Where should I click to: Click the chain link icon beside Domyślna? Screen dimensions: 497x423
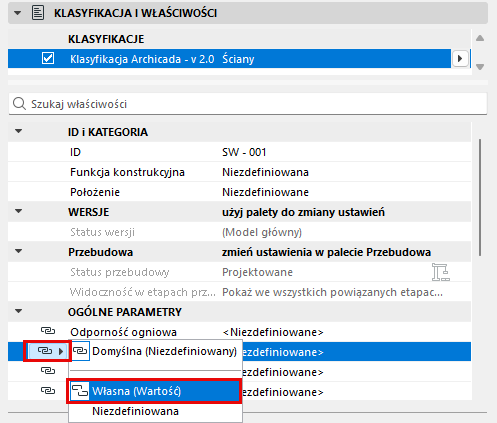click(80, 351)
